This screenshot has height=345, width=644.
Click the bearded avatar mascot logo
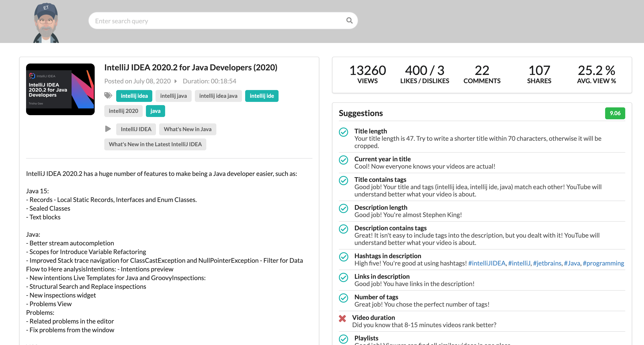click(x=46, y=23)
